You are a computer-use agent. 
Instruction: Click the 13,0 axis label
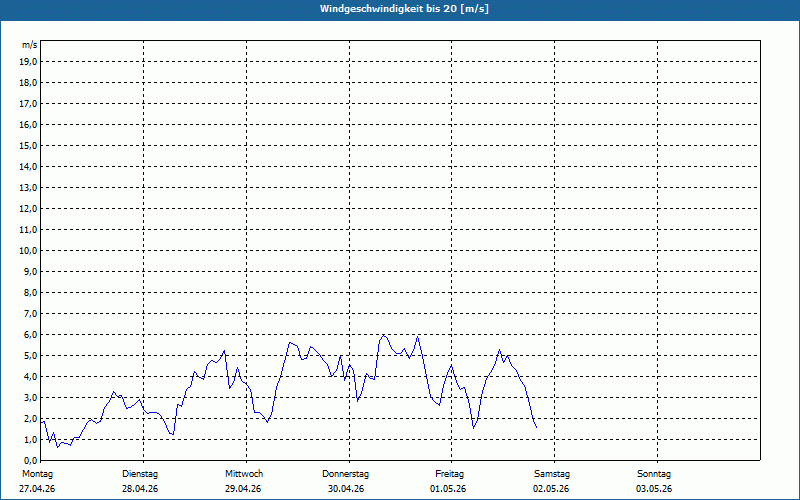tap(28, 188)
